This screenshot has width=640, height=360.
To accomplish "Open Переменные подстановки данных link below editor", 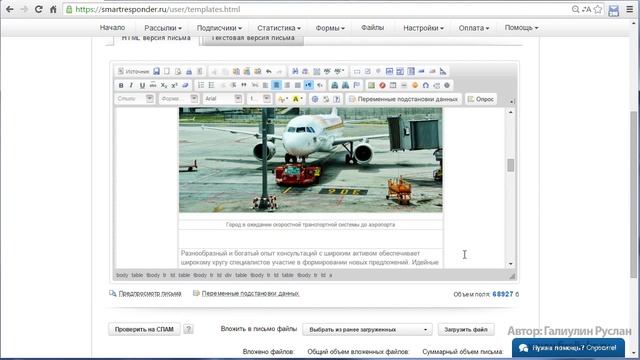I will click(250, 293).
